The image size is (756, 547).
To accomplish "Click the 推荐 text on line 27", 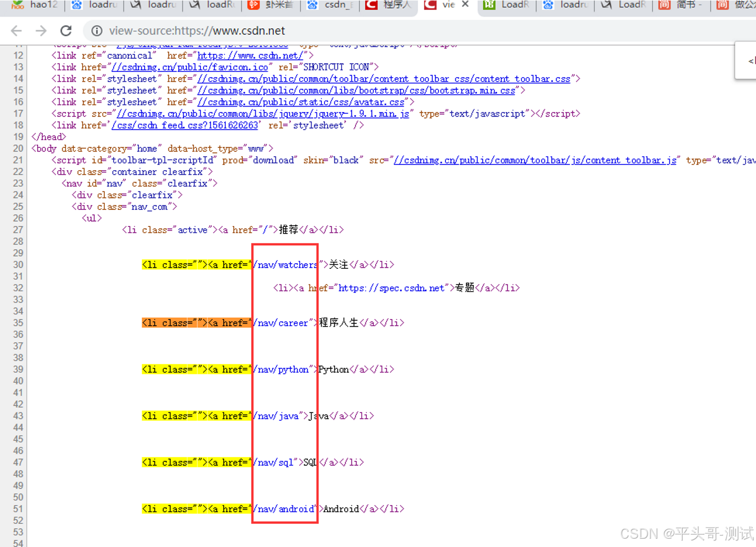I will tap(289, 230).
